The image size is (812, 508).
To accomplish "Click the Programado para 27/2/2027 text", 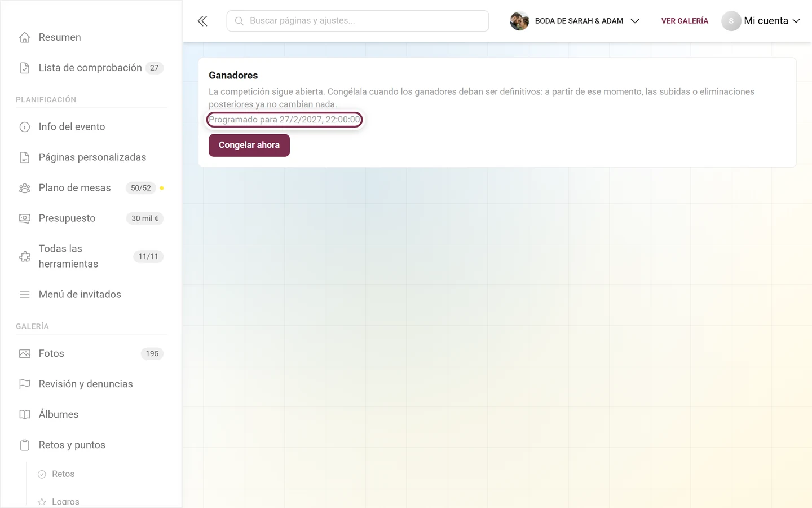I will [284, 120].
